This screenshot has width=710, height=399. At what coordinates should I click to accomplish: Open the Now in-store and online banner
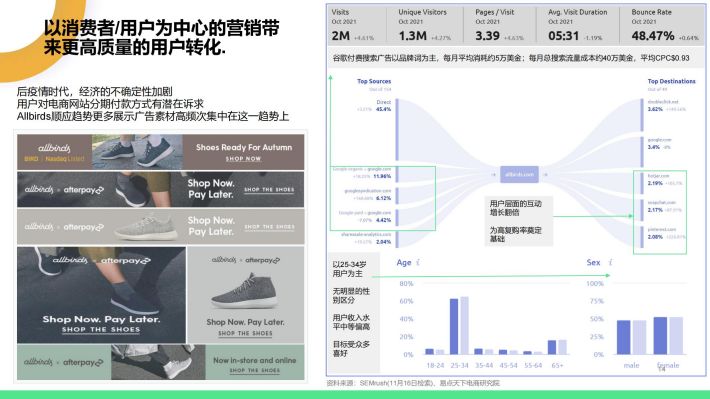161,362
